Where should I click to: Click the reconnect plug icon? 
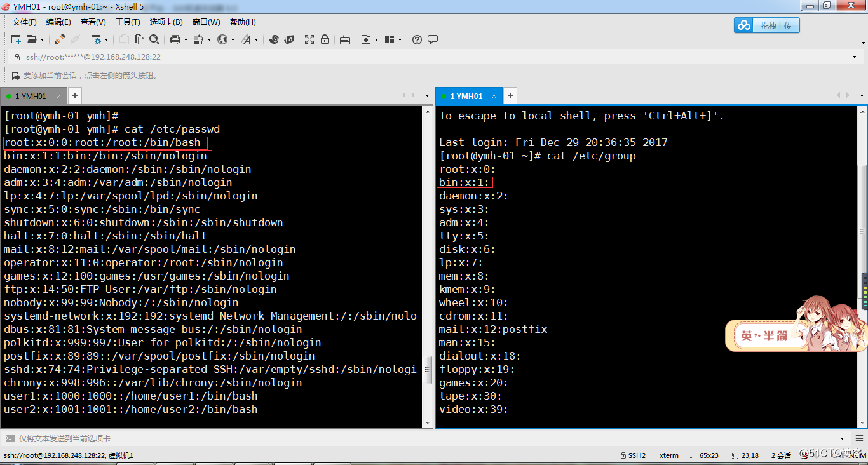tap(59, 39)
